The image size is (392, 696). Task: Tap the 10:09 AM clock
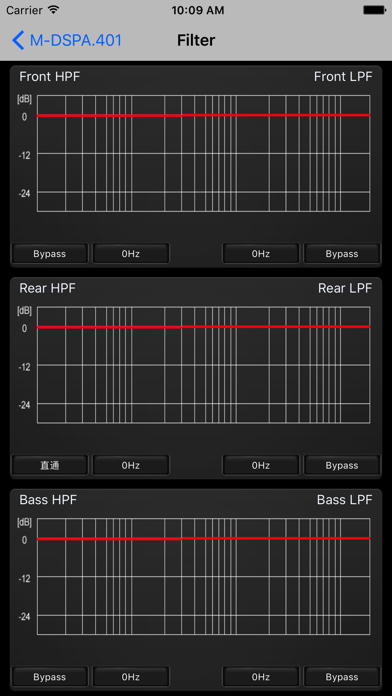click(198, 10)
